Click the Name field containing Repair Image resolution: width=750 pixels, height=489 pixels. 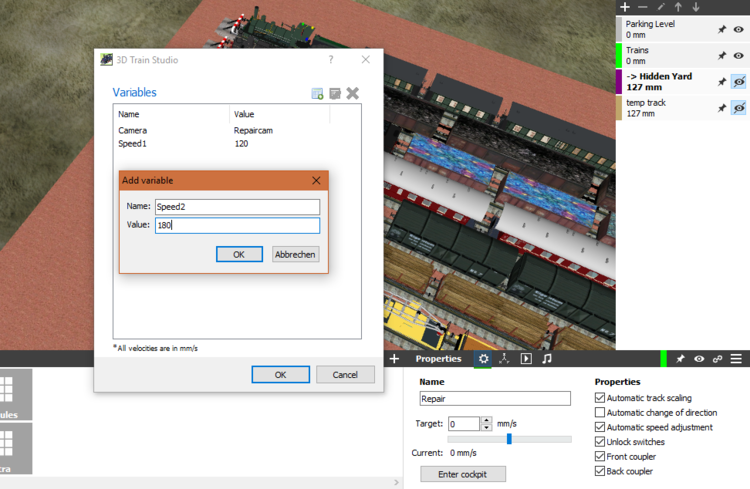[x=495, y=399]
